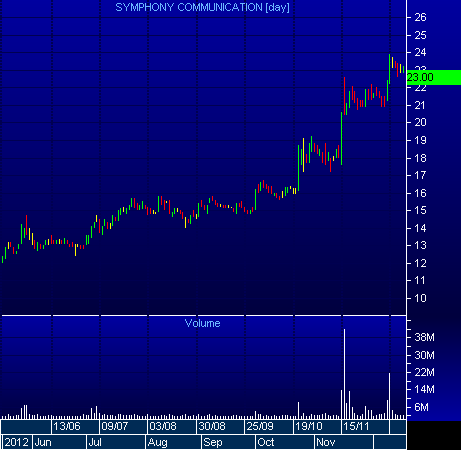The width and height of the screenshot is (461, 450).
Task: Select the 13/06 date marker on timeline
Action: pos(67,426)
